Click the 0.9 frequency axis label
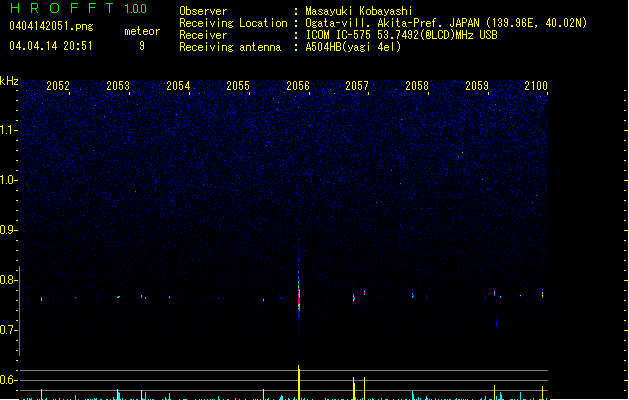629x400 pixels. point(8,230)
